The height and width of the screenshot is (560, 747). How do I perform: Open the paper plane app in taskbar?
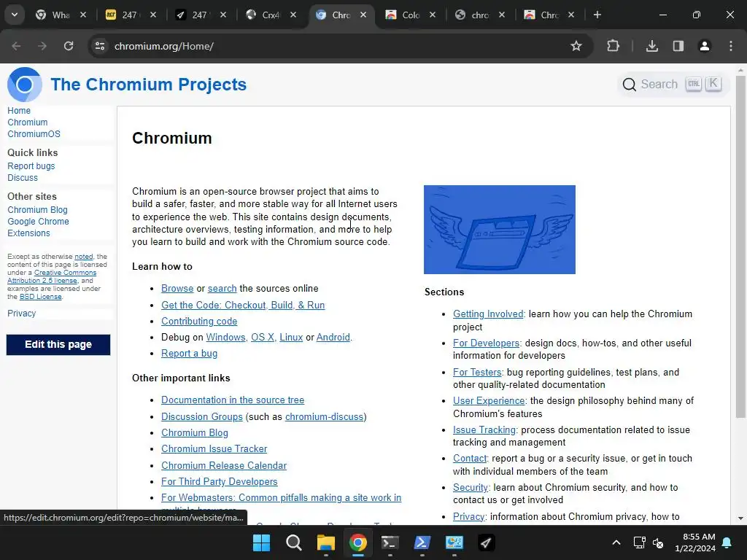pos(486,542)
